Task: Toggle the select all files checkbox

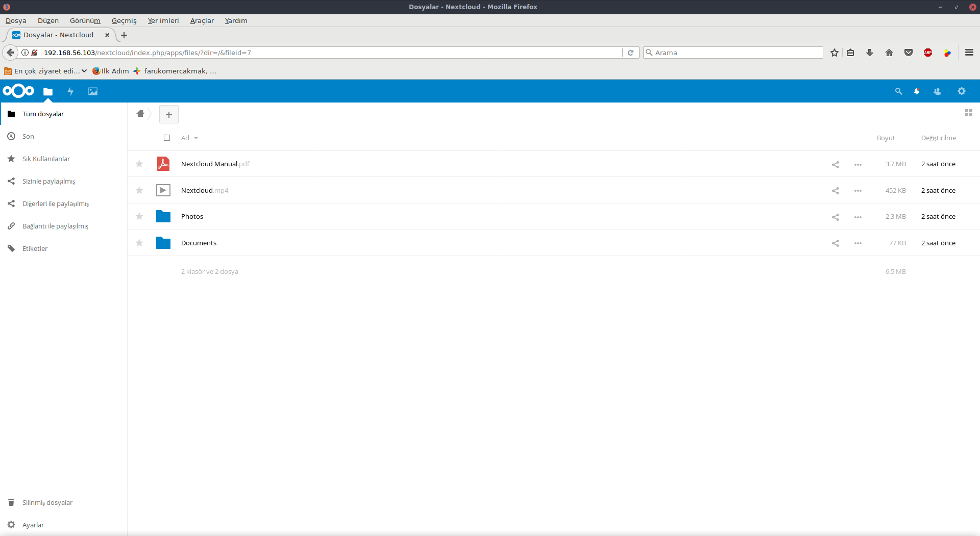Action: tap(167, 138)
